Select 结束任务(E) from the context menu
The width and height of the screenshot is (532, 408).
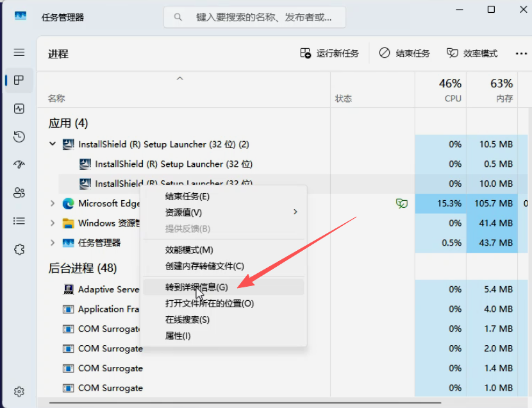pos(187,196)
